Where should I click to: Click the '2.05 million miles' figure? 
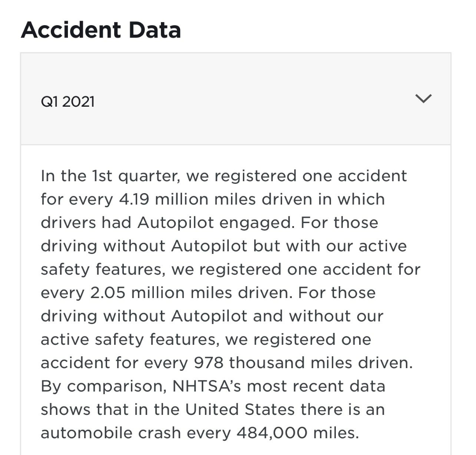162,293
